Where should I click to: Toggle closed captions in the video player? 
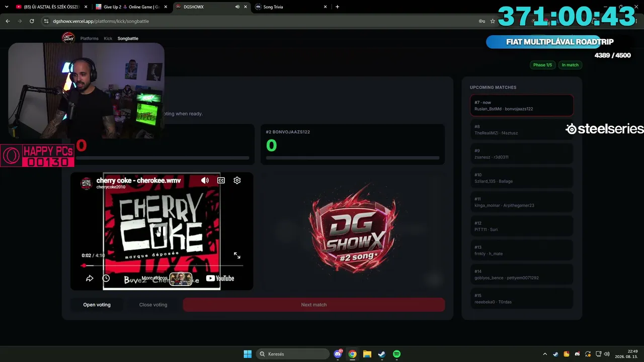(221, 180)
